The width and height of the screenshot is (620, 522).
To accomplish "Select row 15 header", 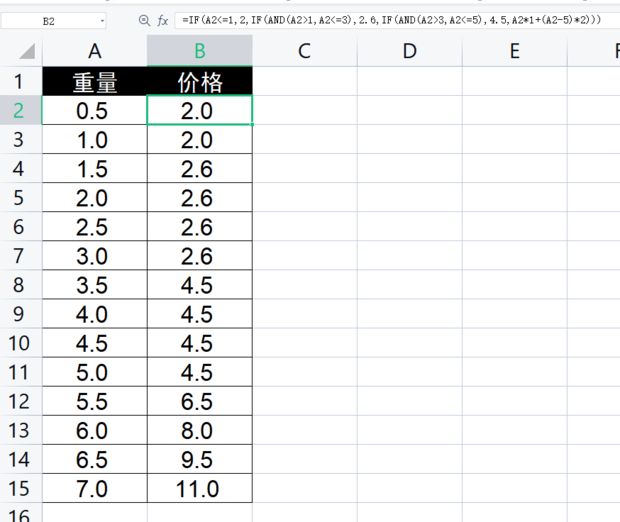I will pyautogui.click(x=21, y=488).
